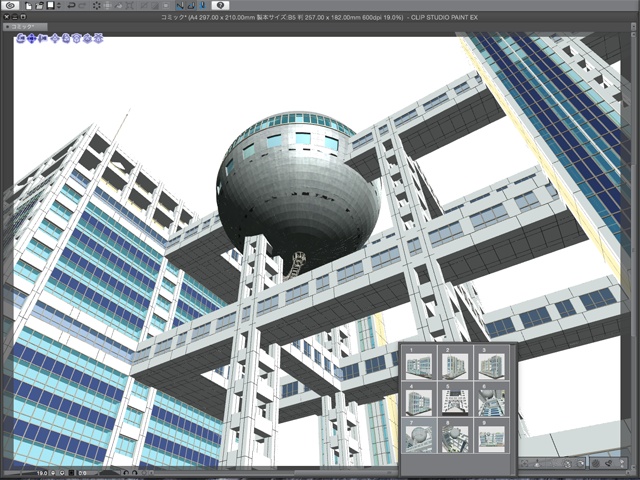The width and height of the screenshot is (640, 480).
Task: Select rotate camera 3D navigation icon
Action: 21,39
